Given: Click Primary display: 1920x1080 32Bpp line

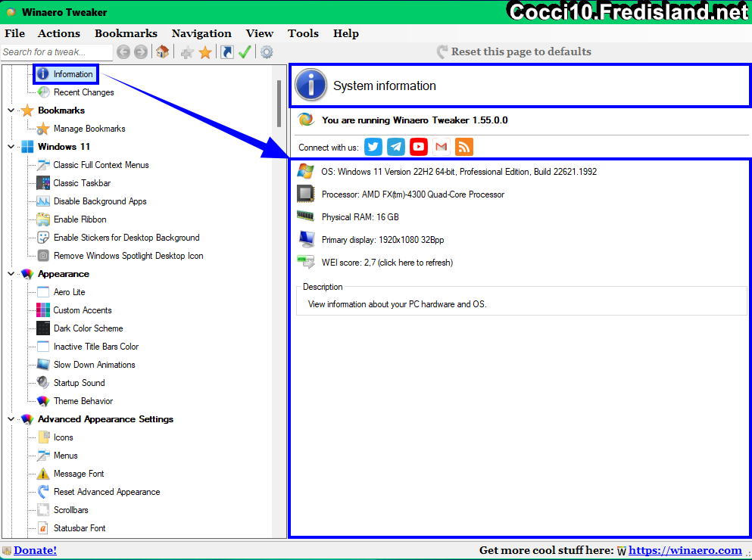Looking at the screenshot, I should pyautogui.click(x=382, y=240).
